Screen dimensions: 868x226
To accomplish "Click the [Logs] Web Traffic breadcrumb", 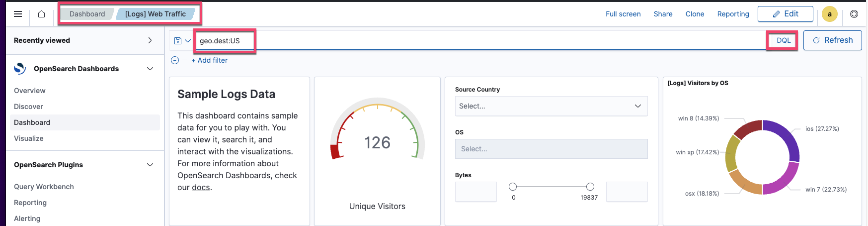I will (x=156, y=14).
